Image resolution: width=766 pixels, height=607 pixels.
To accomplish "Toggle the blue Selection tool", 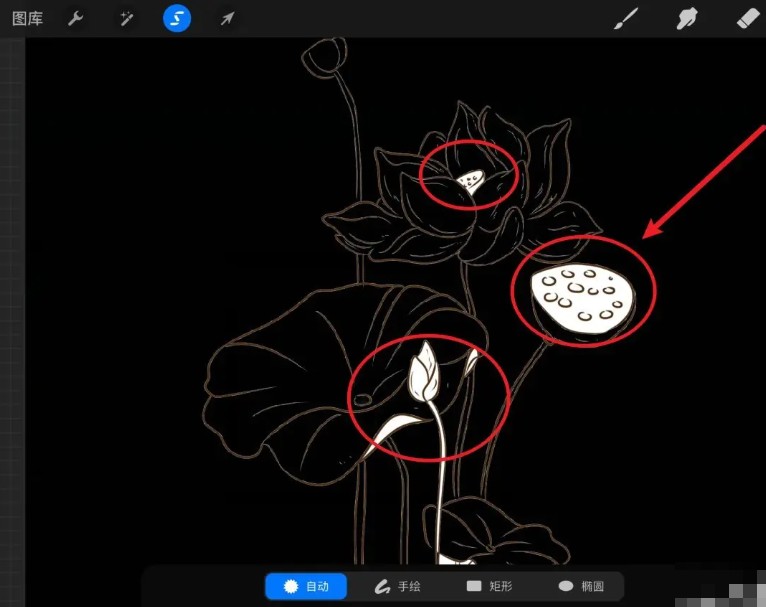I will point(177,18).
